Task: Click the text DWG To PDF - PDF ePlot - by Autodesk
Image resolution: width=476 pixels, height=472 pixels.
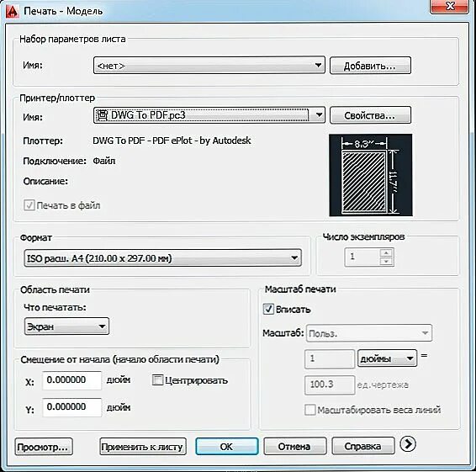Action: pos(172,141)
